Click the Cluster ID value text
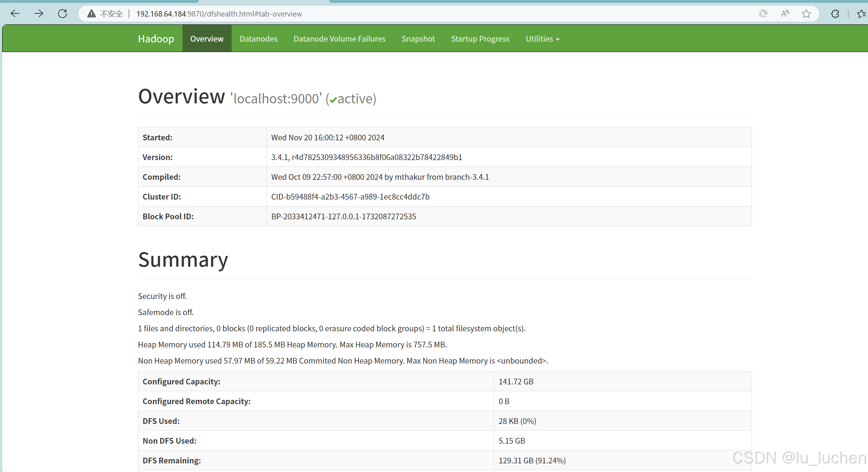Screen dimensions: 868x472 pos(350,197)
